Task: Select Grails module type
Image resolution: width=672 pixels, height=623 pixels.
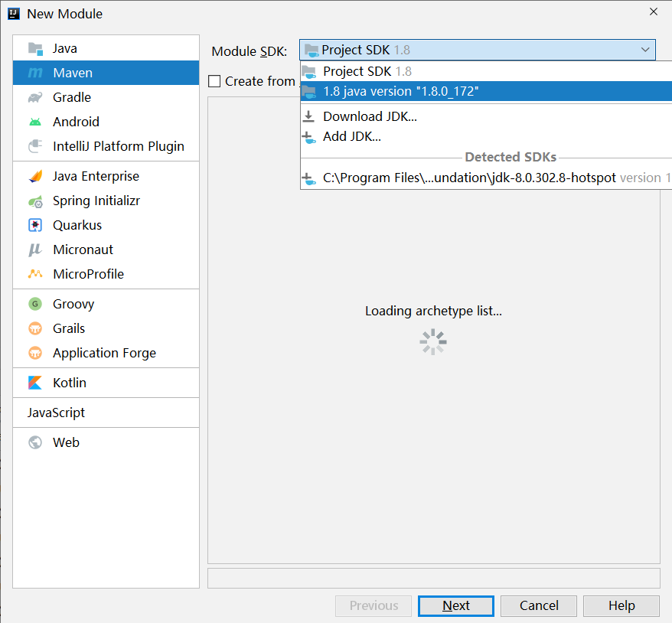Action: click(106, 328)
